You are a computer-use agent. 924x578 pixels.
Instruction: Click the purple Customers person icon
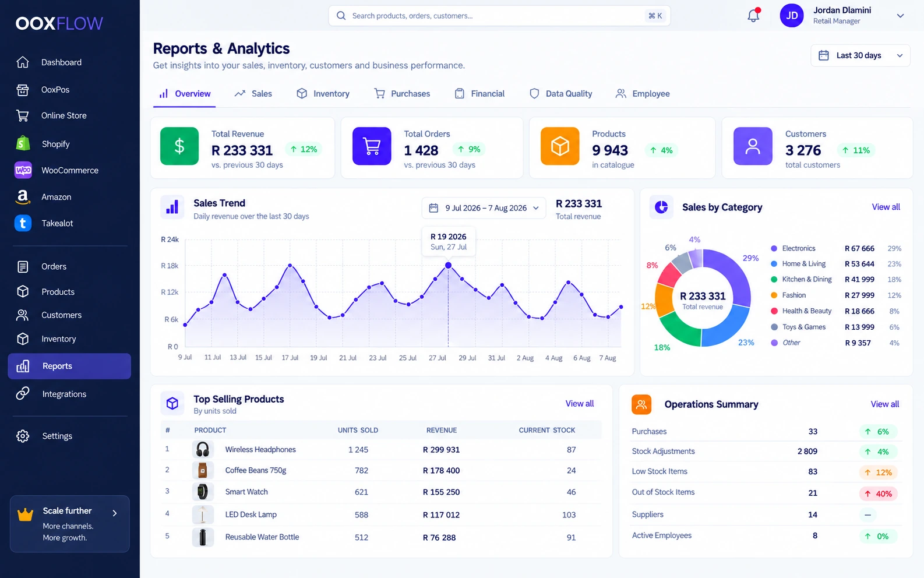point(753,146)
